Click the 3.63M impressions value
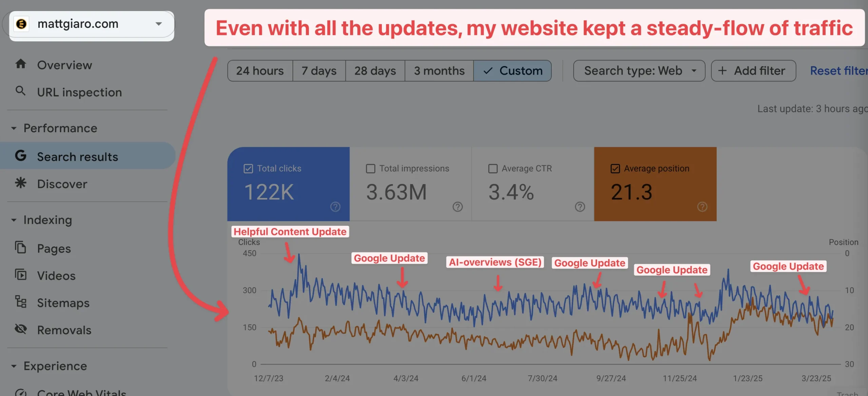 pyautogui.click(x=396, y=192)
